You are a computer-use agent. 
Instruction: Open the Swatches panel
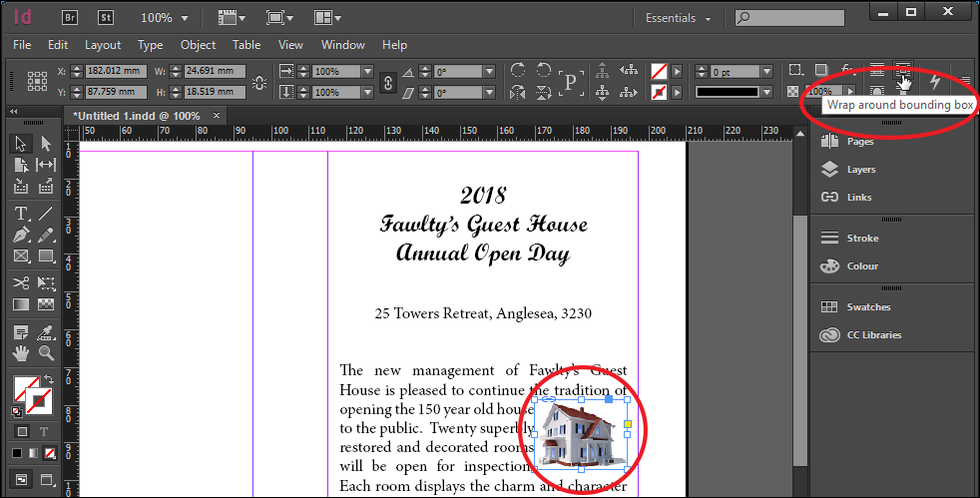tap(869, 306)
